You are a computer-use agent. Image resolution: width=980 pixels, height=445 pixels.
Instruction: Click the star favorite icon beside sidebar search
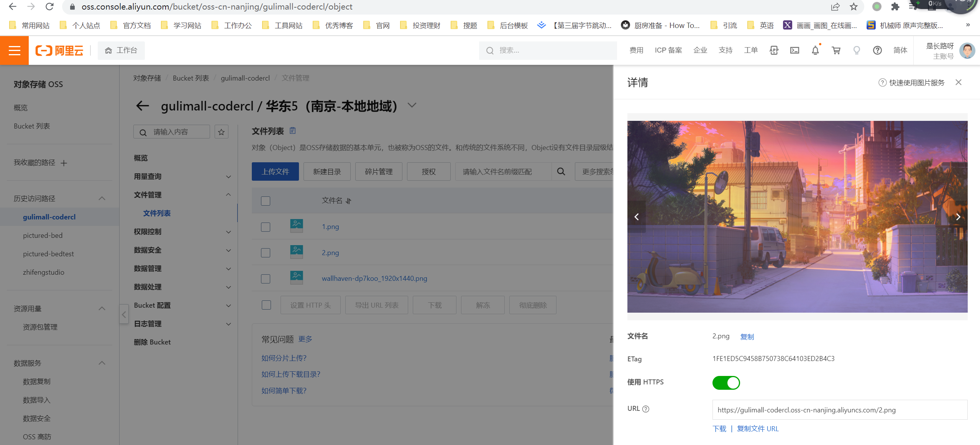coord(221,132)
